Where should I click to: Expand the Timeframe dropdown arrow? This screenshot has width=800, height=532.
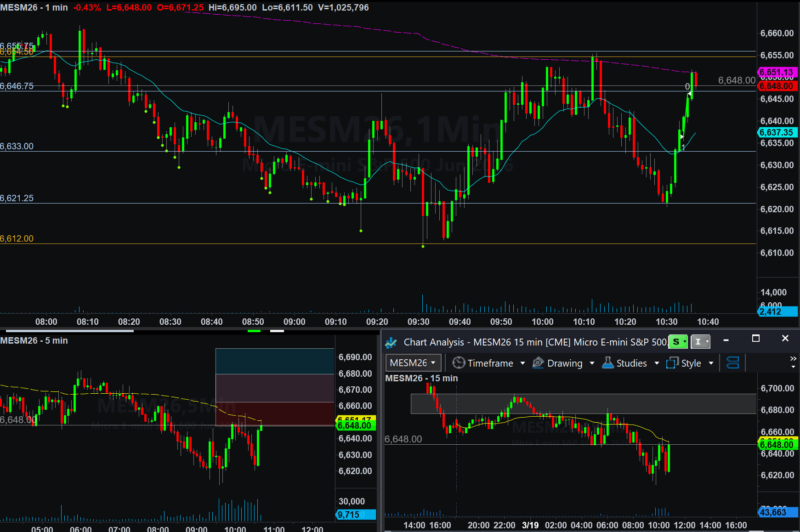click(x=522, y=363)
